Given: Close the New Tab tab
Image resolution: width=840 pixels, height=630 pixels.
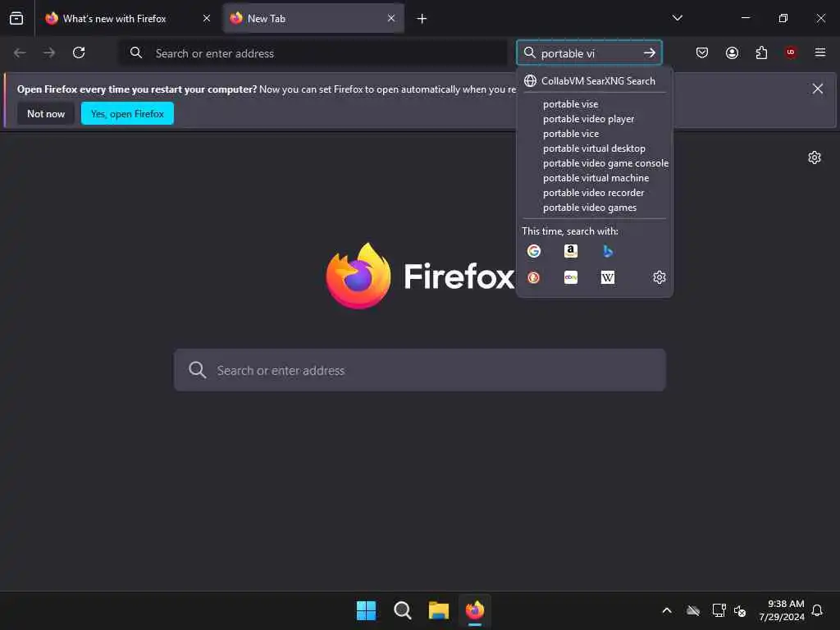Looking at the screenshot, I should pyautogui.click(x=391, y=18).
